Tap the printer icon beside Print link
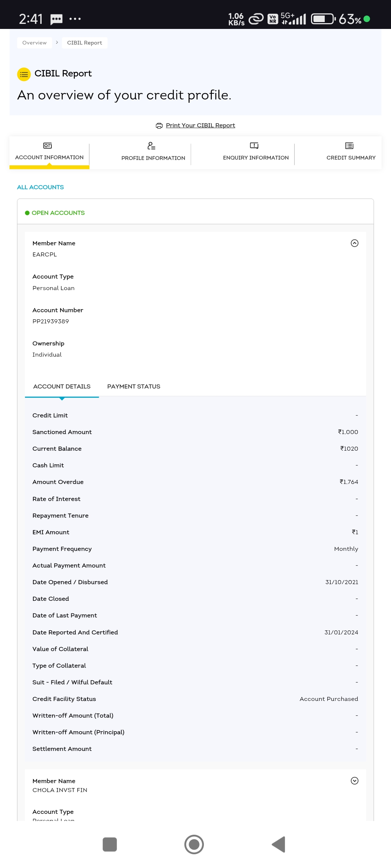Viewport: 391px width, 868px height. pos(159,126)
